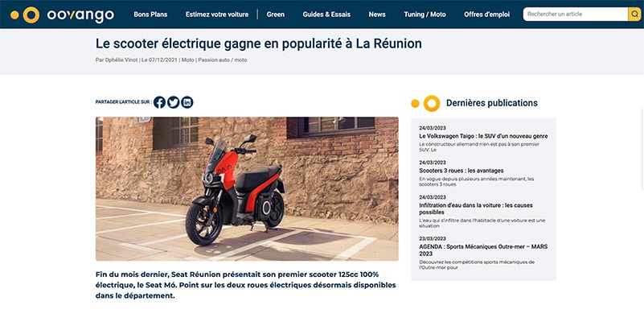
Task: Open the Tuning / Moto section
Action: 425,14
